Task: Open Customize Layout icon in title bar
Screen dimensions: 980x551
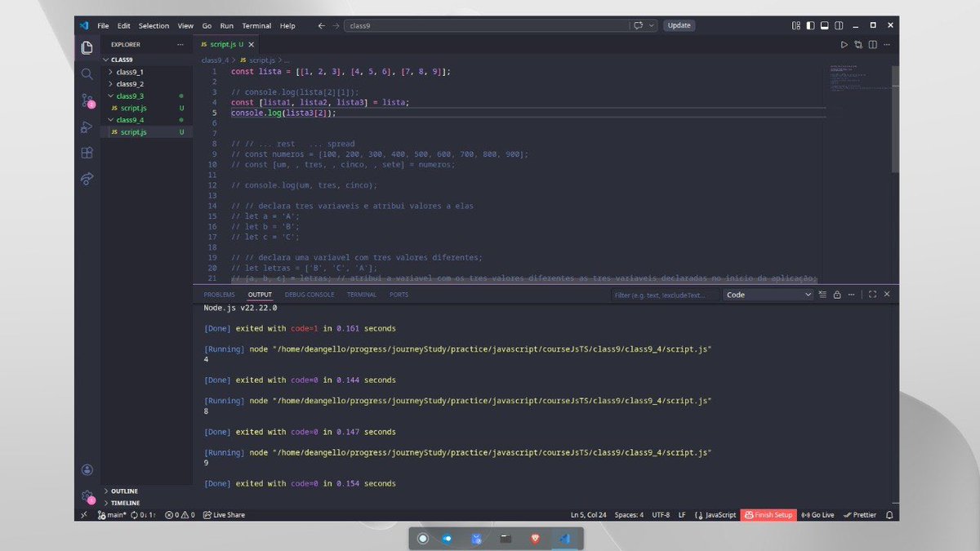Action: tap(796, 25)
